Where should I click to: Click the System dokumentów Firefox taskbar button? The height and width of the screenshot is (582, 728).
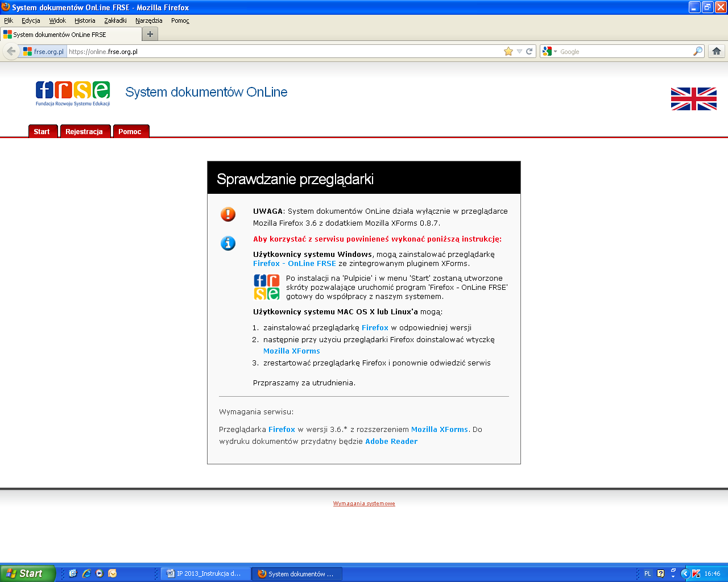tap(297, 573)
